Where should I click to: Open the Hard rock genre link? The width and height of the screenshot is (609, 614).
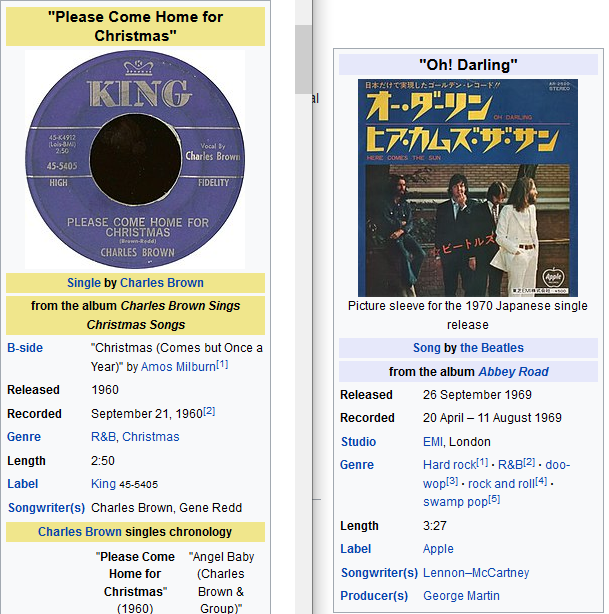point(450,465)
